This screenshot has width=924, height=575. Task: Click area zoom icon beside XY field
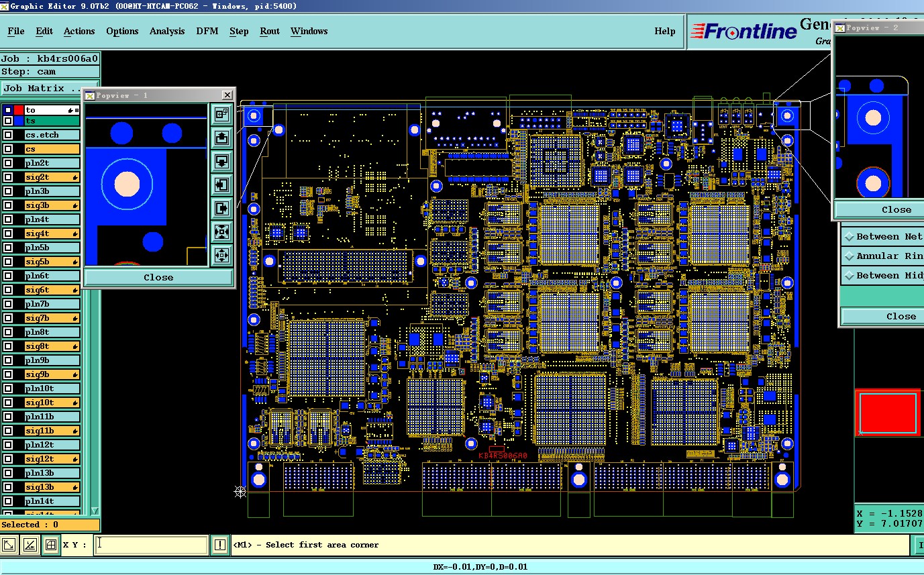click(x=9, y=545)
